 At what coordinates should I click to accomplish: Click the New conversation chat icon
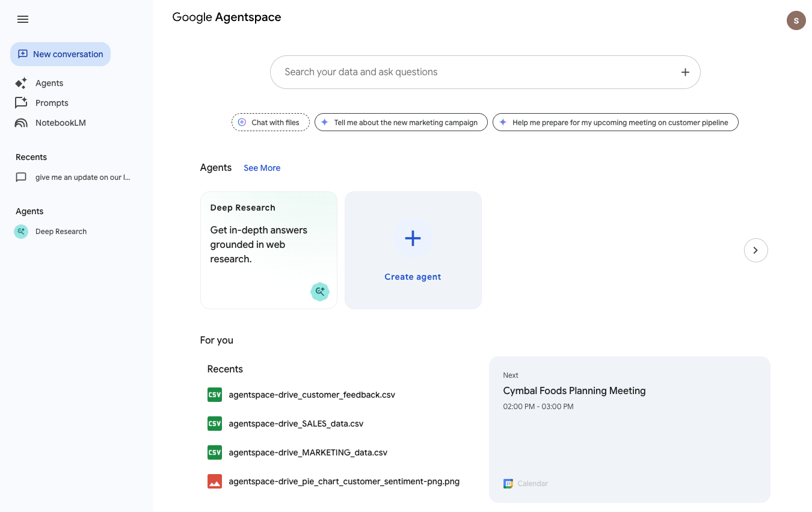click(x=23, y=54)
